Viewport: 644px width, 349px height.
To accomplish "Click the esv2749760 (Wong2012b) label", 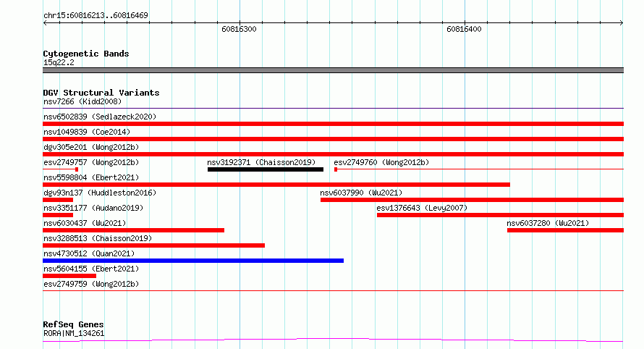I will coord(381,163).
